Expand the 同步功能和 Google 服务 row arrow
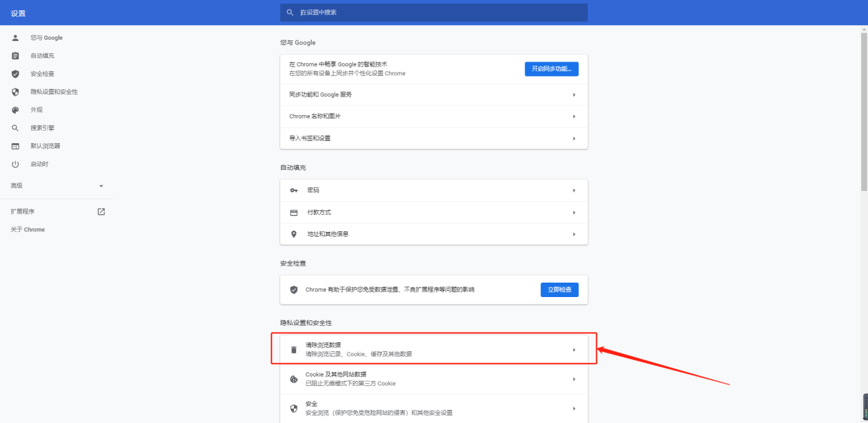The height and width of the screenshot is (423, 868). [574, 94]
